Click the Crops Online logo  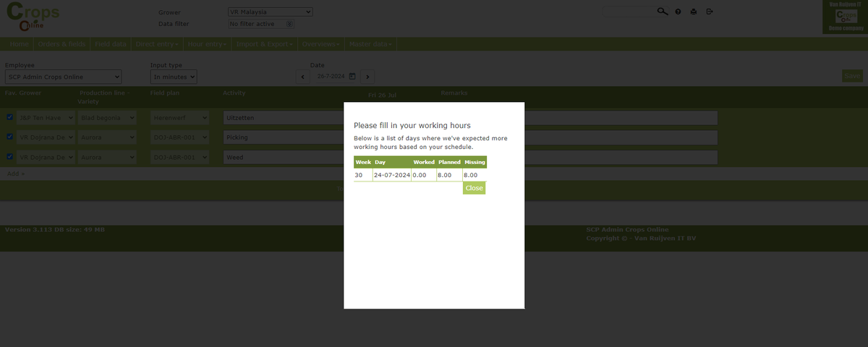coord(33,18)
